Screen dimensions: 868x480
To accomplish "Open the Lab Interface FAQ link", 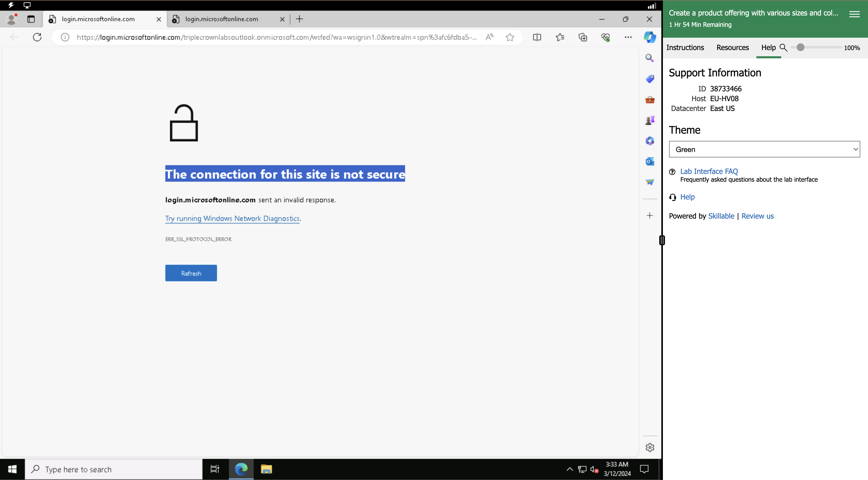I will tap(709, 171).
